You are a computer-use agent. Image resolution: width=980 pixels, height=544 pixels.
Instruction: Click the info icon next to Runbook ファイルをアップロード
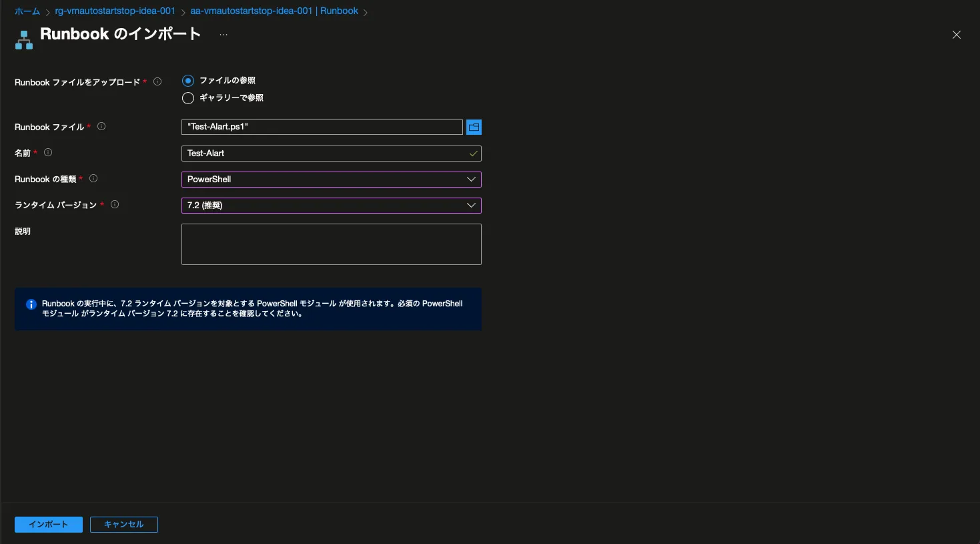click(x=157, y=81)
